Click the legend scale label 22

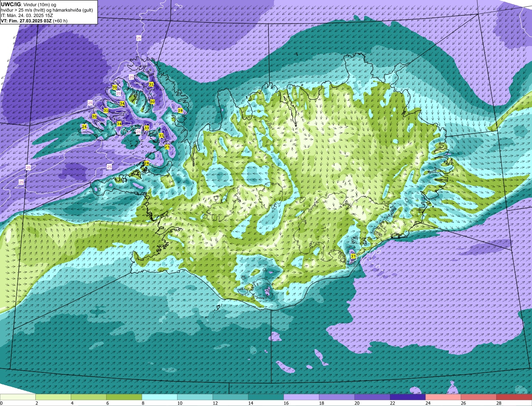[392, 403]
